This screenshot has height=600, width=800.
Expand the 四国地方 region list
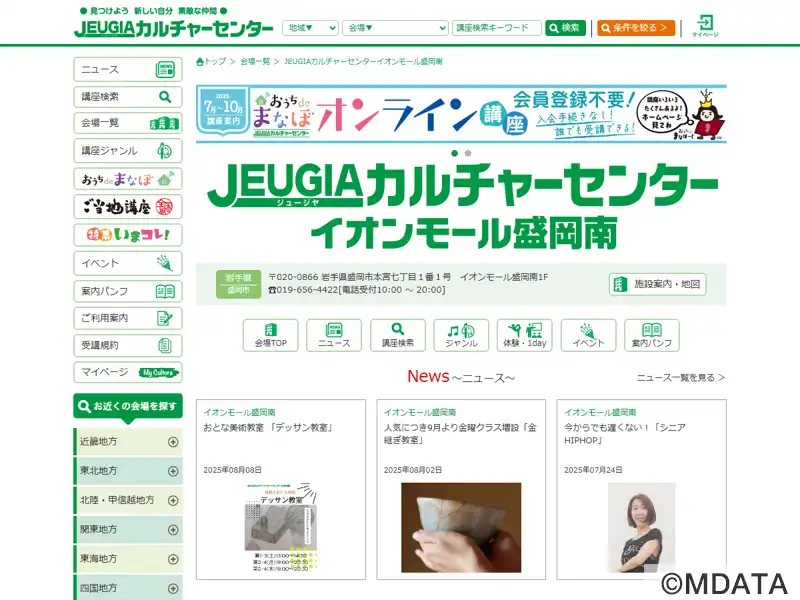[128, 588]
